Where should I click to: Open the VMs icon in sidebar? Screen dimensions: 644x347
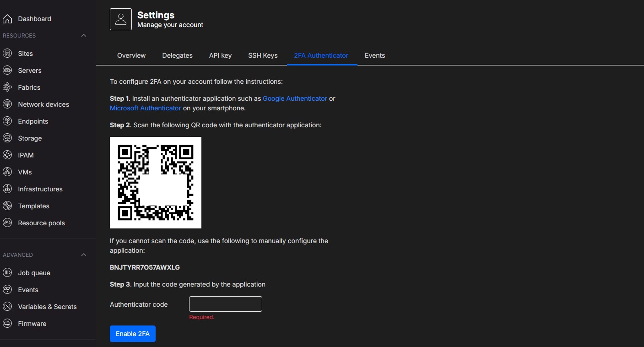pyautogui.click(x=7, y=172)
